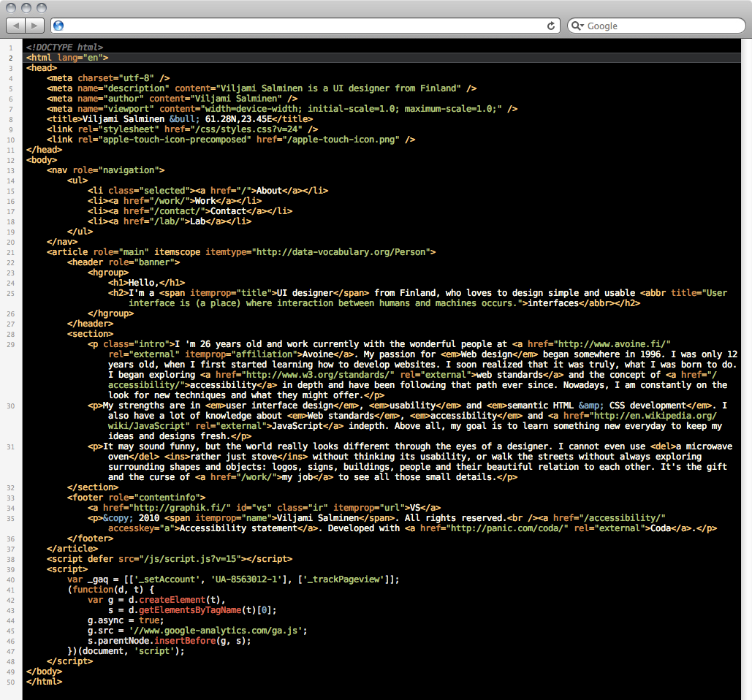
Task: Click the "/css/styles.css?v=24" stylesheet href
Action: click(246, 129)
